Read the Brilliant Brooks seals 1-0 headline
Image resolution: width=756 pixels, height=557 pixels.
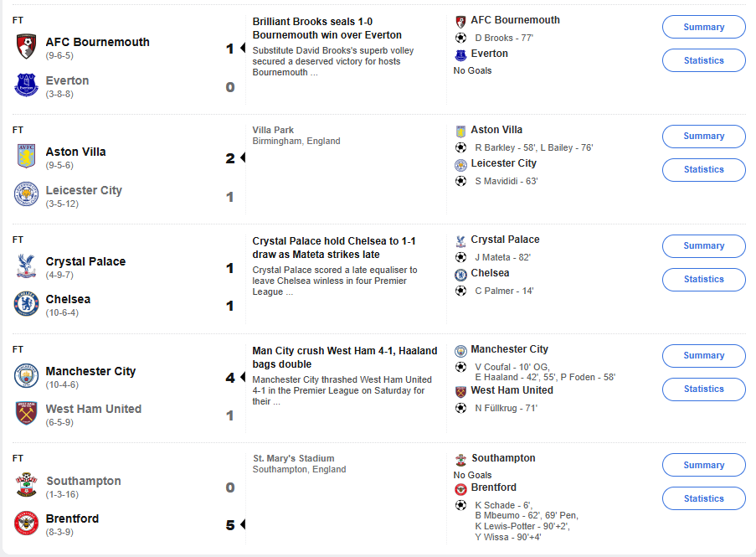327,28
